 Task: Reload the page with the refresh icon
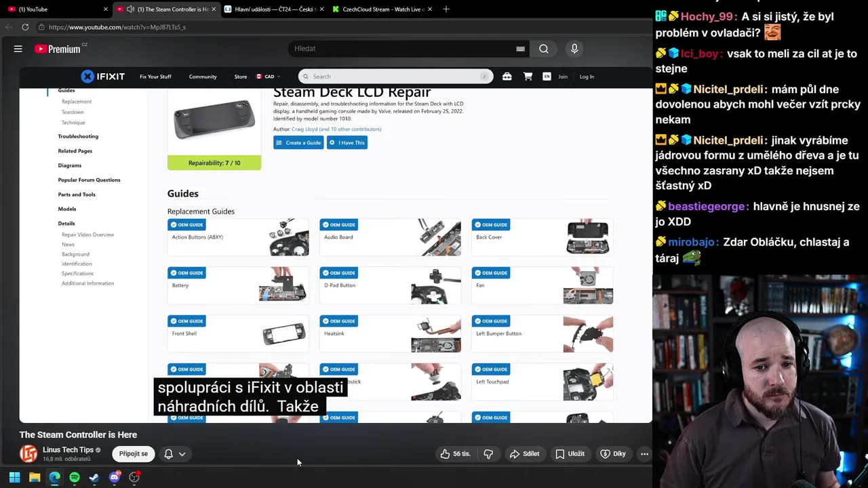click(x=25, y=27)
